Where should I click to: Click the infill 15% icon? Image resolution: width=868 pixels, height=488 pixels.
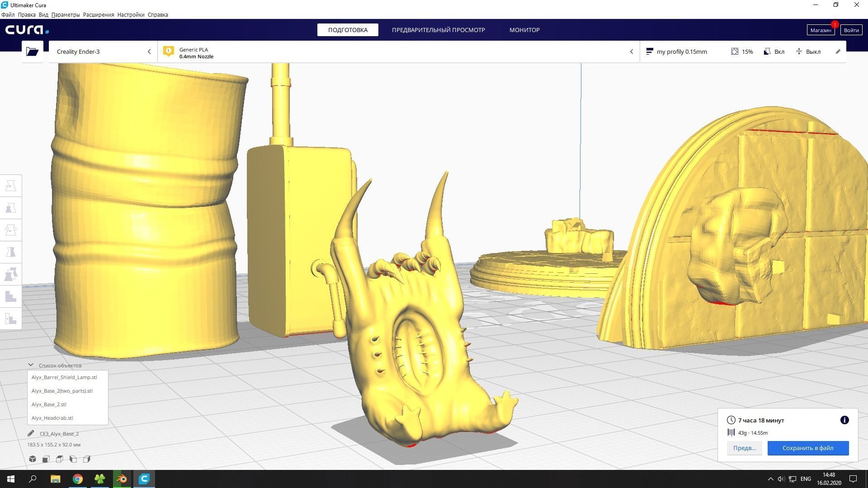[x=735, y=52]
